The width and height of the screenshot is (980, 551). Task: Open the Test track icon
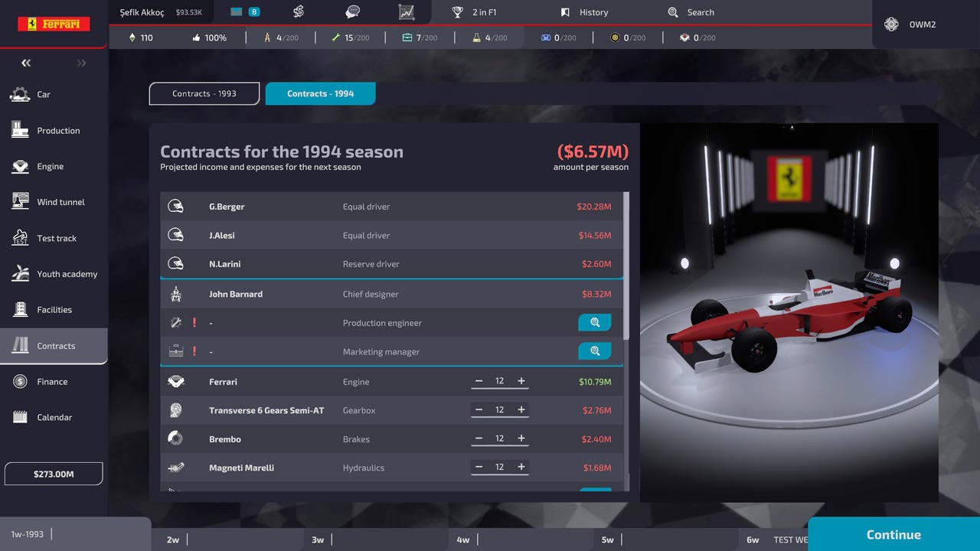[x=20, y=238]
